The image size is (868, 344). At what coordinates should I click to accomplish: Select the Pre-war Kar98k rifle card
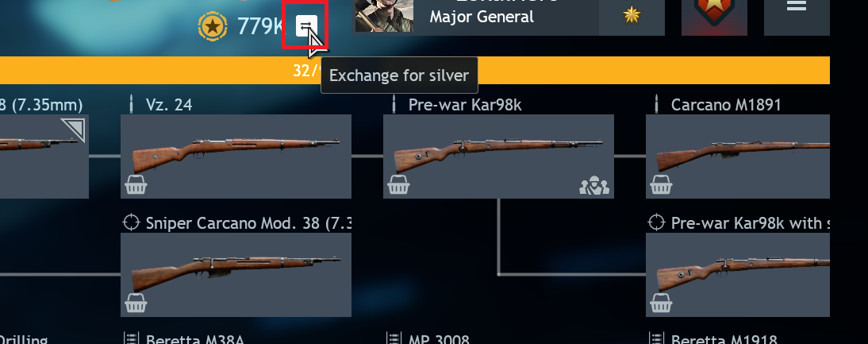pyautogui.click(x=498, y=157)
